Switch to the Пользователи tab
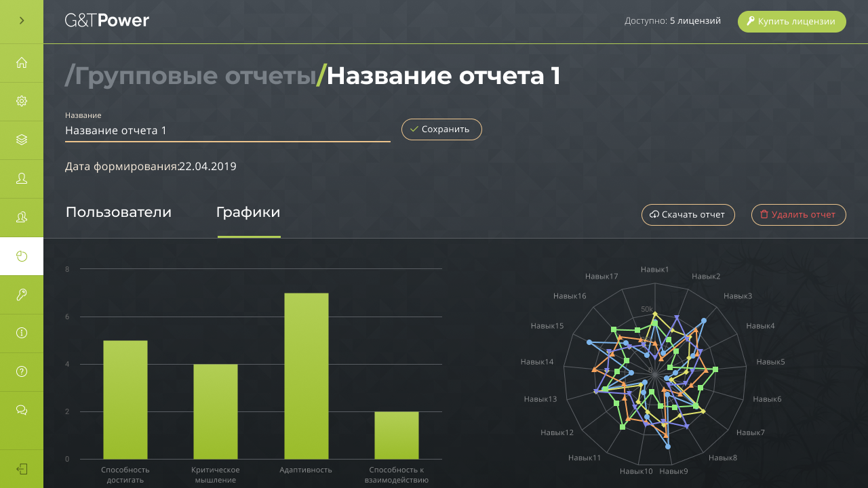Viewport: 868px width, 488px height. 119,213
